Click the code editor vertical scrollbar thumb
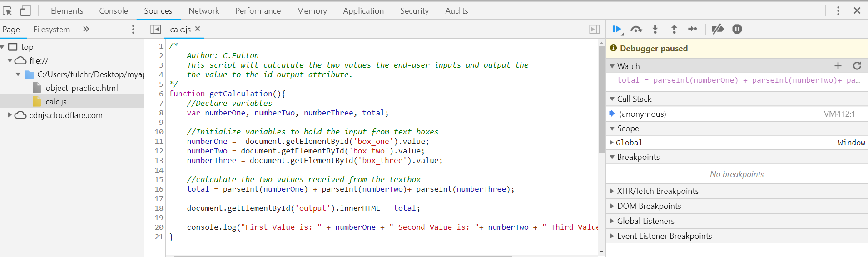 coord(601,99)
